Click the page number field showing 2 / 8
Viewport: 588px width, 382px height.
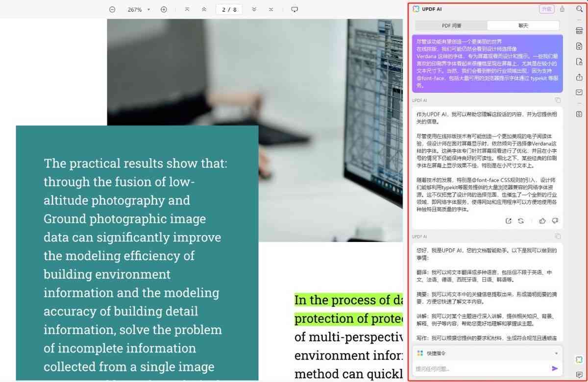coord(229,9)
